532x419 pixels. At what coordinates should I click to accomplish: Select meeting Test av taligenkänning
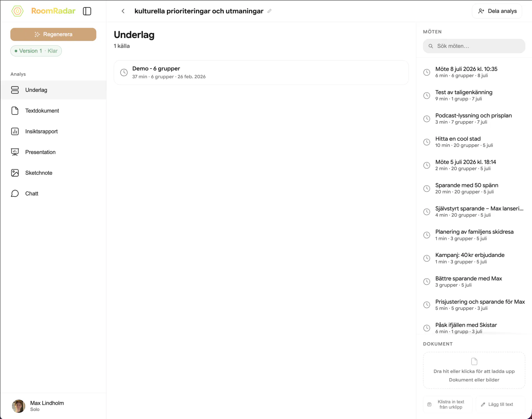pyautogui.click(x=474, y=96)
